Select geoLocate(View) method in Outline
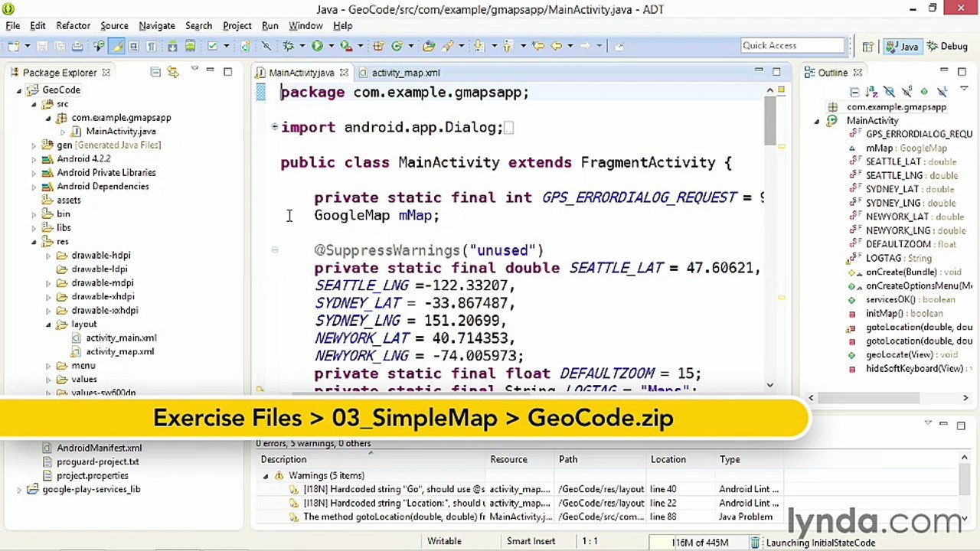 point(911,355)
